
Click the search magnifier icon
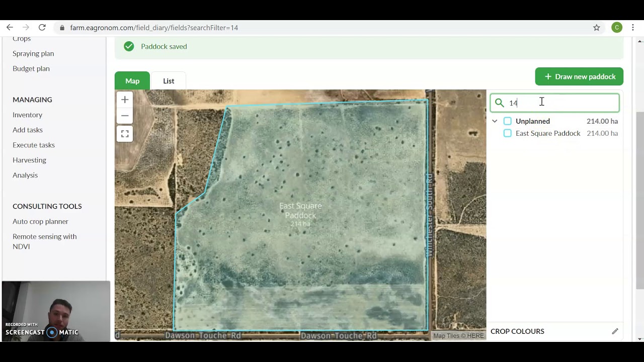[x=499, y=103]
